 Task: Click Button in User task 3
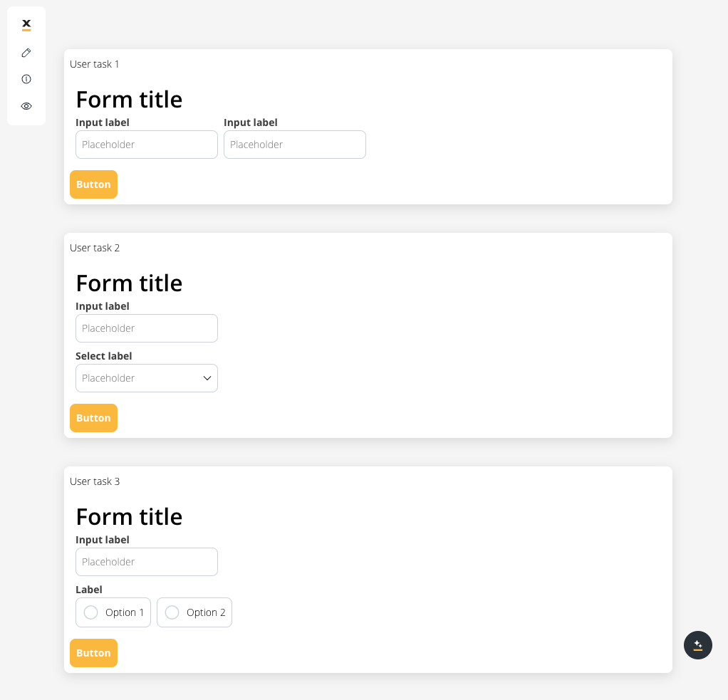(93, 653)
